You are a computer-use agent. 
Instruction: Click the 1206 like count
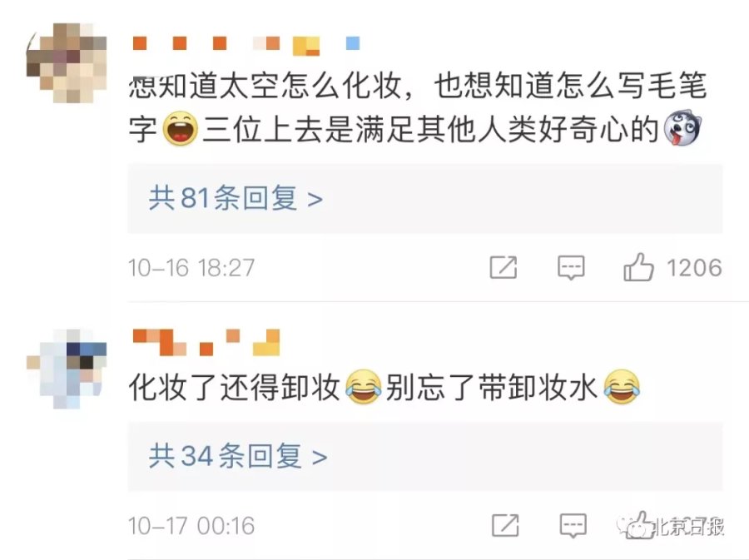694,268
